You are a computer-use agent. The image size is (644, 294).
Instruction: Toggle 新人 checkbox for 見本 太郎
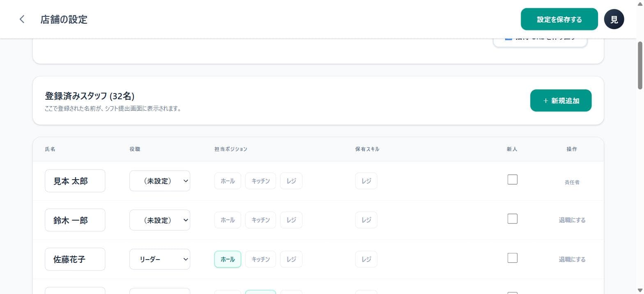[512, 180]
